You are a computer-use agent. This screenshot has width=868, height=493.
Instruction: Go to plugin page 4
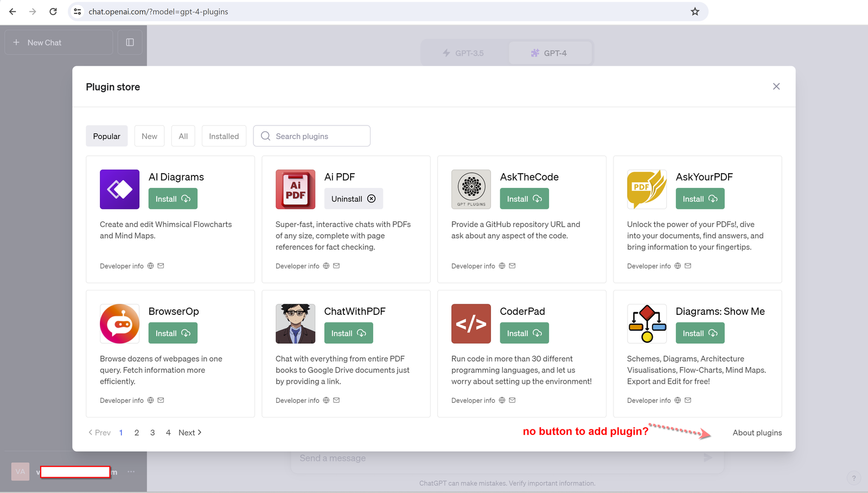[168, 433]
